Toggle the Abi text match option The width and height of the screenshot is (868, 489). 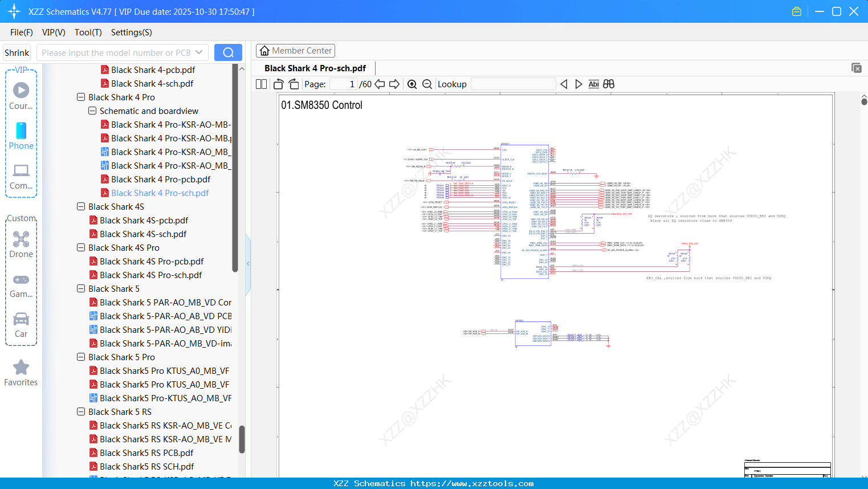(593, 84)
